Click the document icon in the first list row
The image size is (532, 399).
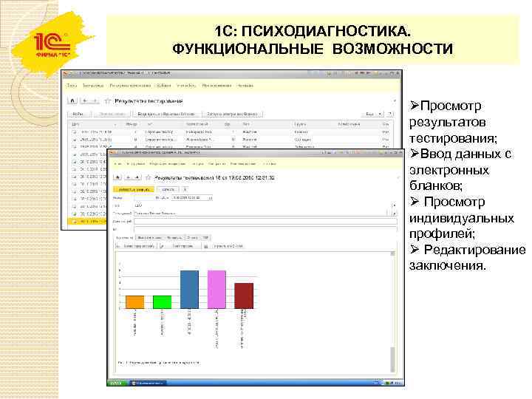click(x=74, y=132)
